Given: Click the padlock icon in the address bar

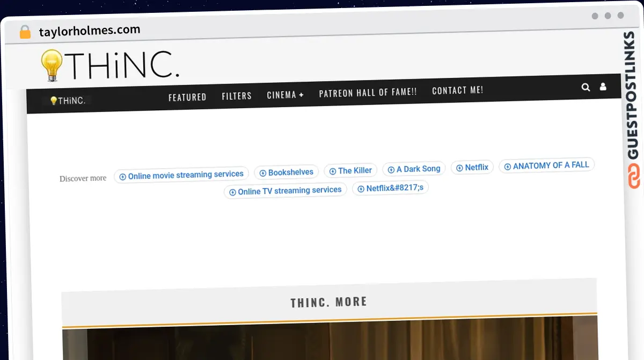Looking at the screenshot, I should tap(25, 31).
